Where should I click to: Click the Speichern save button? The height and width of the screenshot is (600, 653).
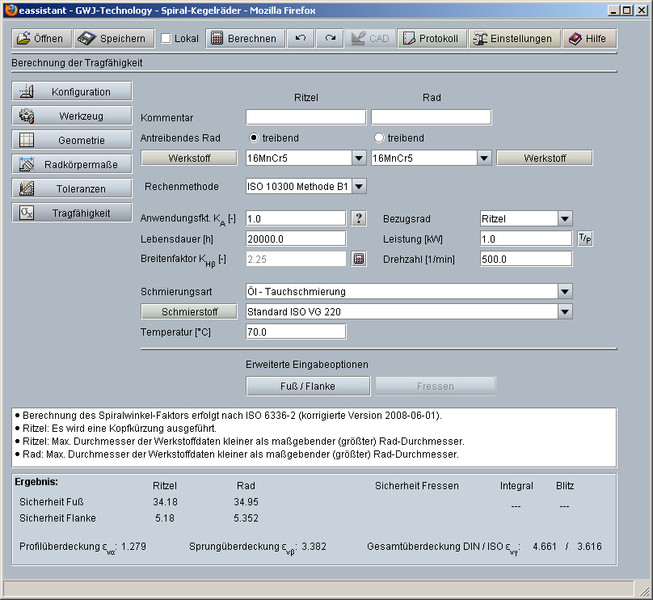point(112,39)
